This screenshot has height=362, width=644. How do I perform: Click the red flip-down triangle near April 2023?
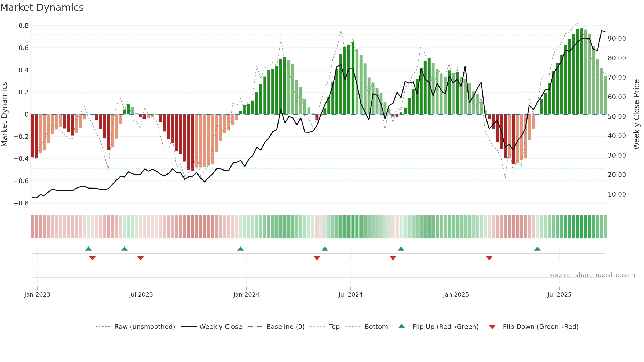tap(92, 258)
